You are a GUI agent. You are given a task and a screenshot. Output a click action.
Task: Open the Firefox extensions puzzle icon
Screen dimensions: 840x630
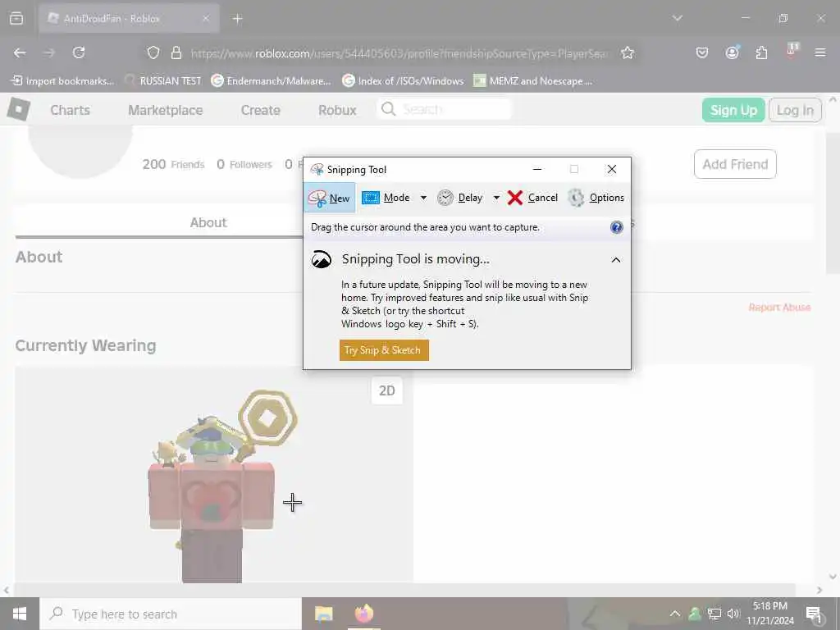(x=761, y=52)
